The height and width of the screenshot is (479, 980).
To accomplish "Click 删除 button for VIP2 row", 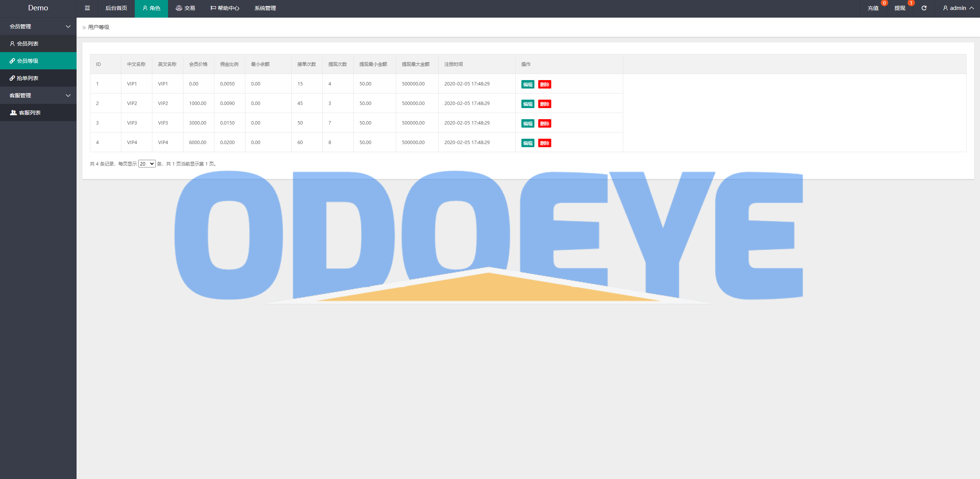I will (x=544, y=104).
